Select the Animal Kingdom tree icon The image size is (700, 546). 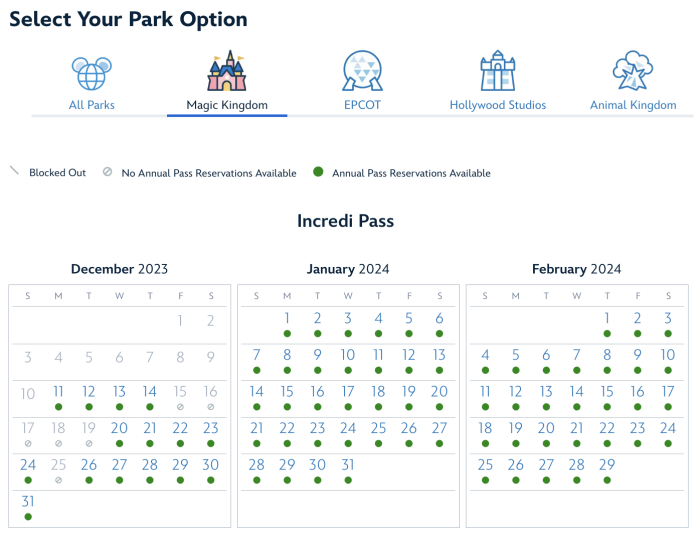(633, 71)
